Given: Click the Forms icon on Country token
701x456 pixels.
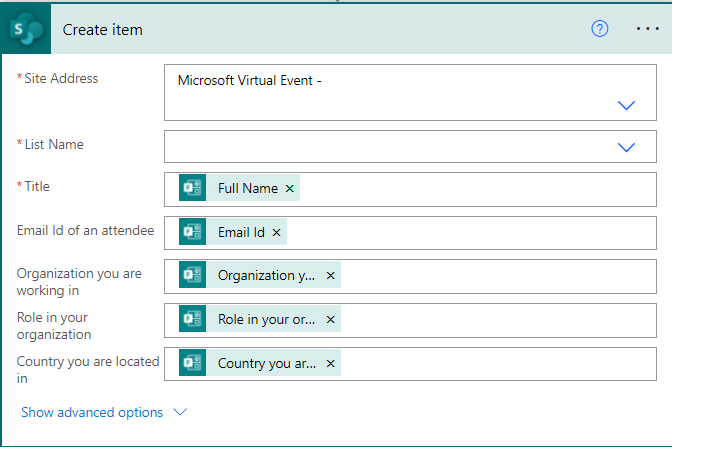Looking at the screenshot, I should pos(193,363).
